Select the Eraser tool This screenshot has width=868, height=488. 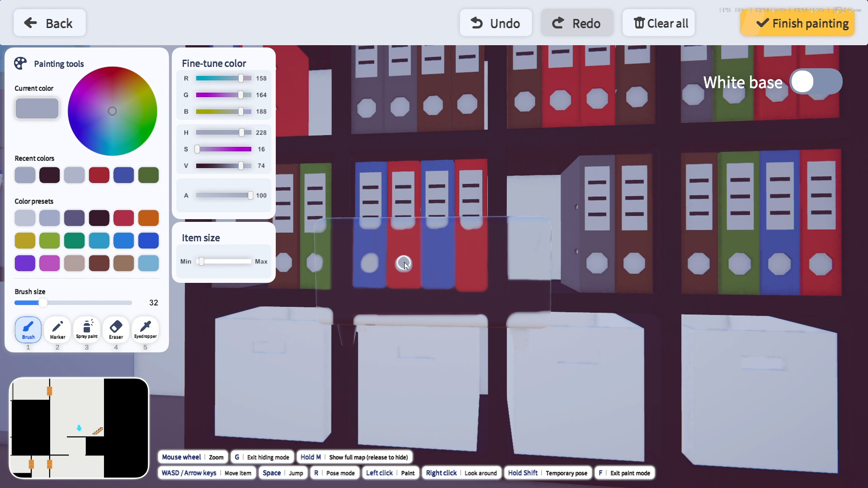116,329
